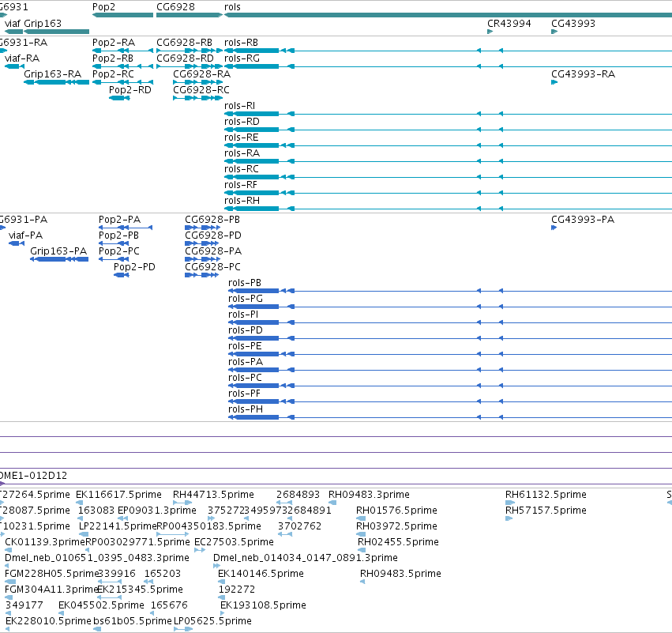
Task: Click the RH01576.5prime EST label
Action: click(397, 511)
